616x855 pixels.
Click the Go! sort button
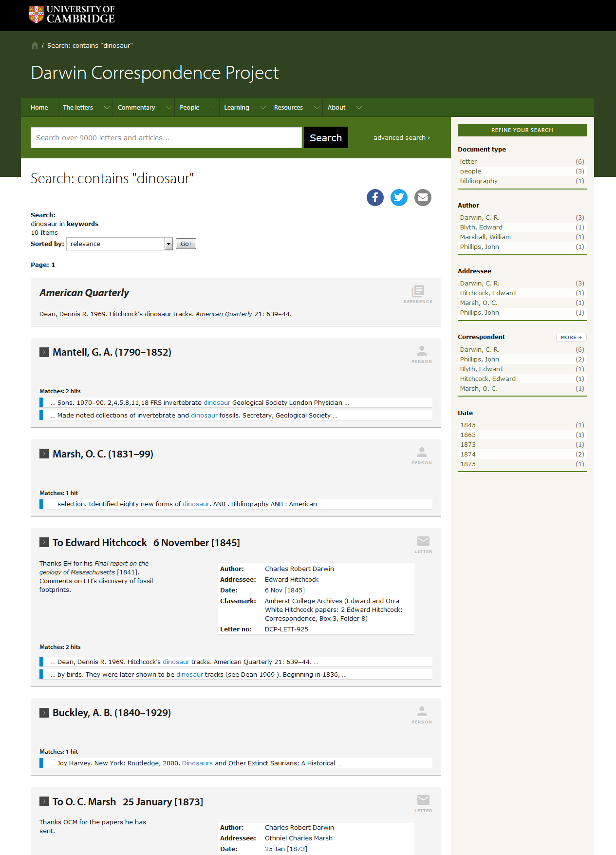pyautogui.click(x=186, y=244)
